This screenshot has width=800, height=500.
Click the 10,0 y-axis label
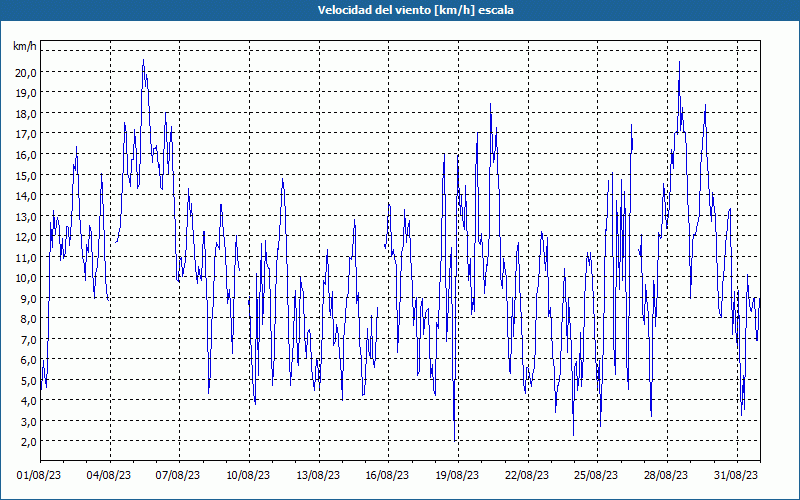(x=26, y=278)
